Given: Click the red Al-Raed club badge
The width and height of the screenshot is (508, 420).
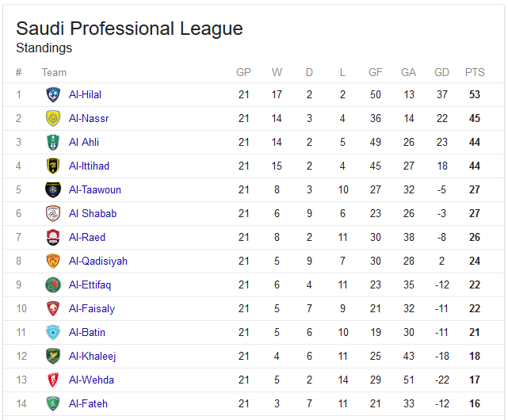Looking at the screenshot, I should (53, 237).
